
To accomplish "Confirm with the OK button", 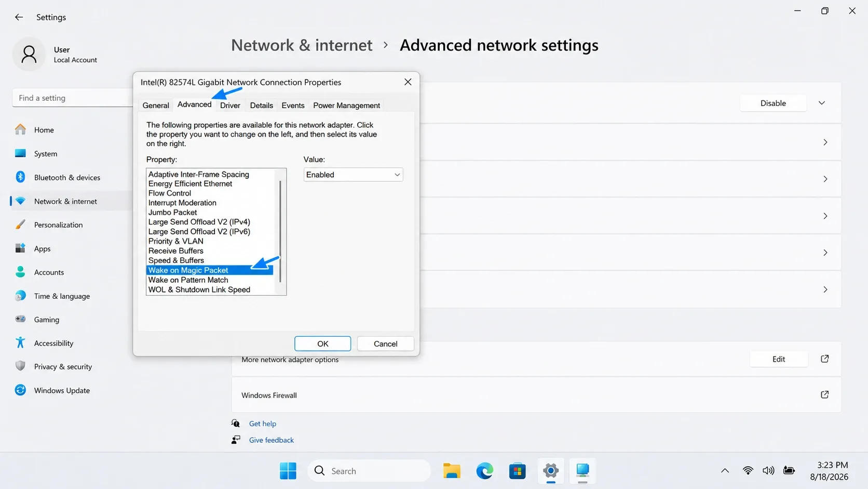I will tap(322, 343).
